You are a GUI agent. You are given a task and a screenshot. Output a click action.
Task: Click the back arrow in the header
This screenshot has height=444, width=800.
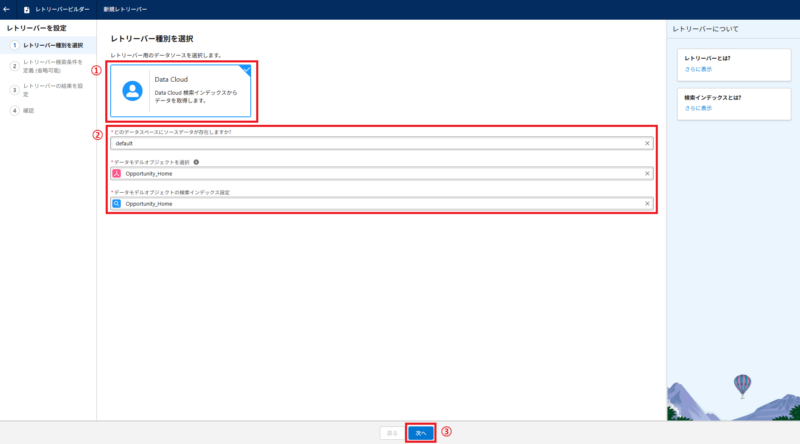tap(8, 9)
